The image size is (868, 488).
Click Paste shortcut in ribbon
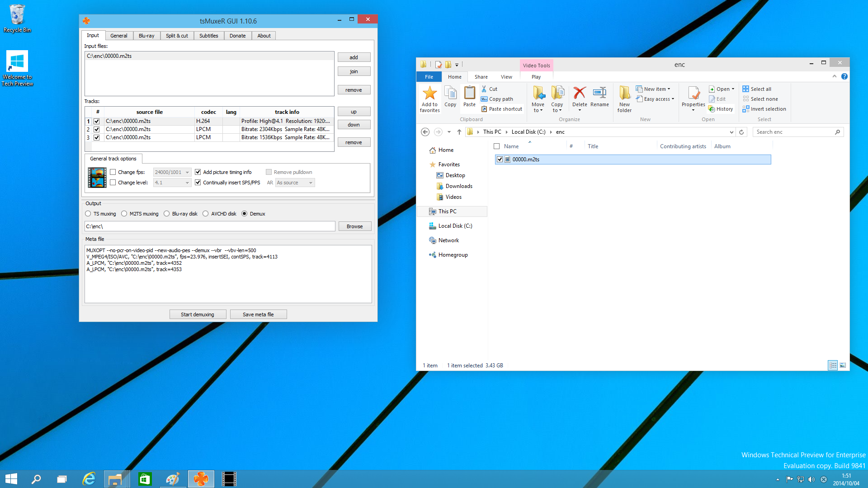(x=501, y=109)
